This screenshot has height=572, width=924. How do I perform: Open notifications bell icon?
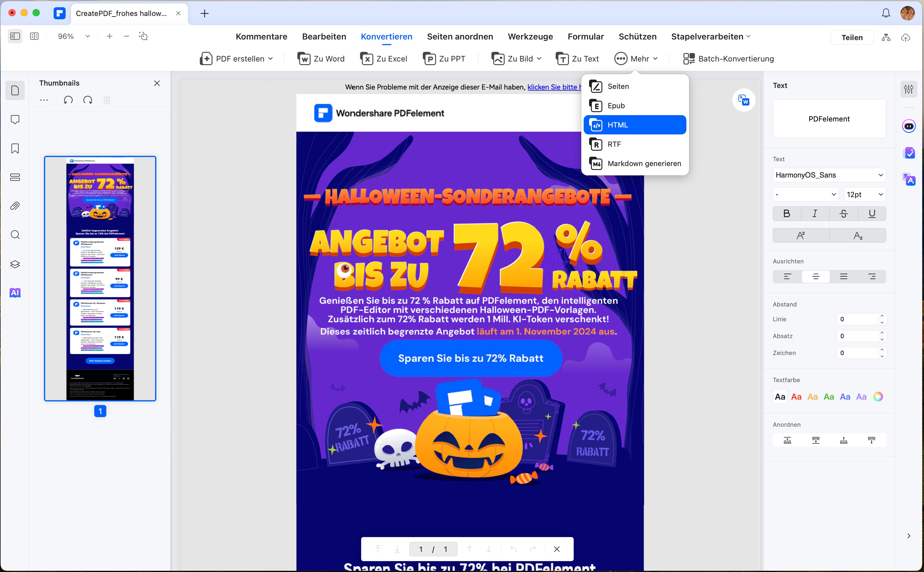(x=886, y=13)
